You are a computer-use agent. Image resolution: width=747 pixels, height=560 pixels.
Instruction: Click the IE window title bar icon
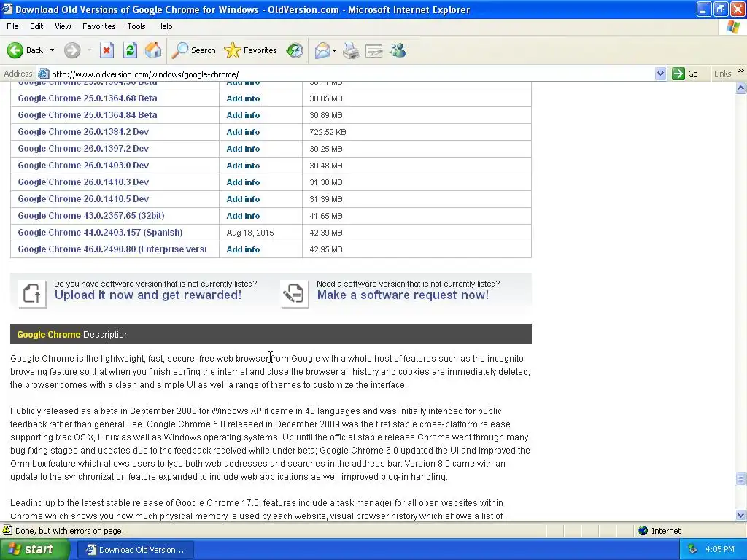pos(7,9)
